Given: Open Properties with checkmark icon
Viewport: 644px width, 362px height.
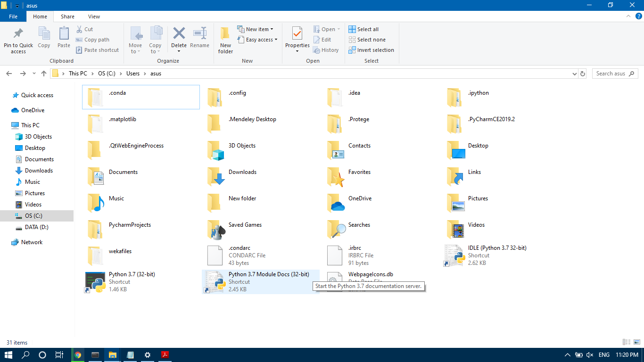Looking at the screenshot, I should 297,34.
